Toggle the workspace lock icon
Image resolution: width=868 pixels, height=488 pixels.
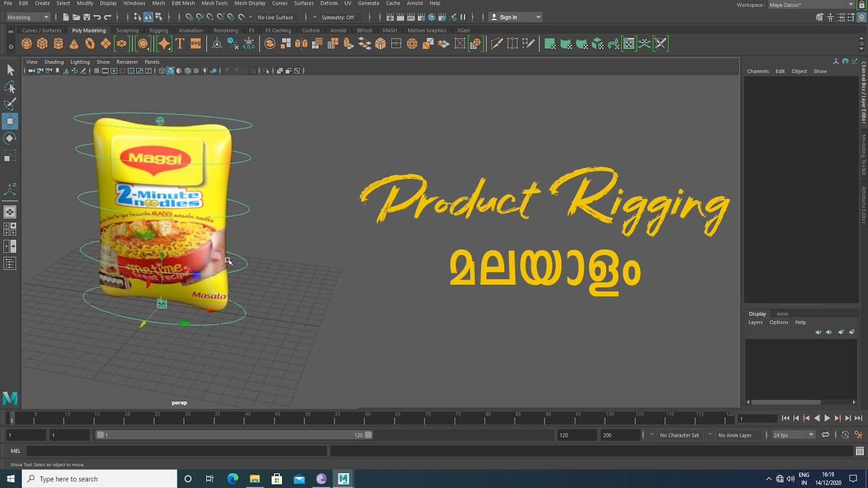coord(862,5)
